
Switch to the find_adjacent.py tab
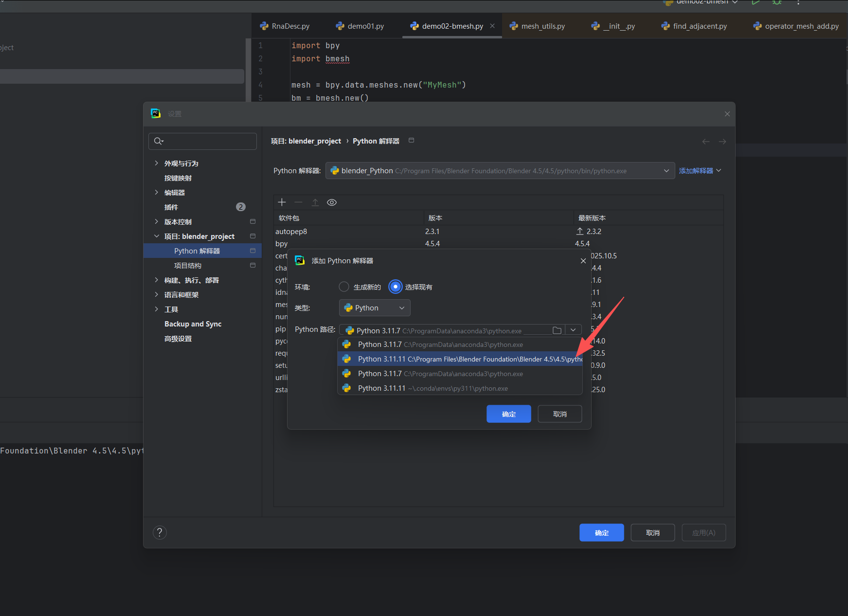[694, 26]
